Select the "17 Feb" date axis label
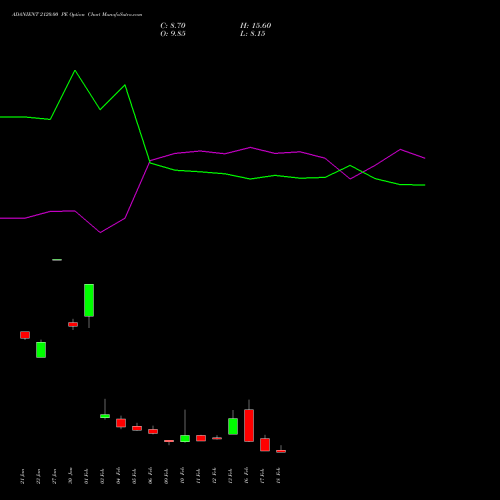Image resolution: width=500 pixels, height=500 pixels. pyautogui.click(x=262, y=476)
